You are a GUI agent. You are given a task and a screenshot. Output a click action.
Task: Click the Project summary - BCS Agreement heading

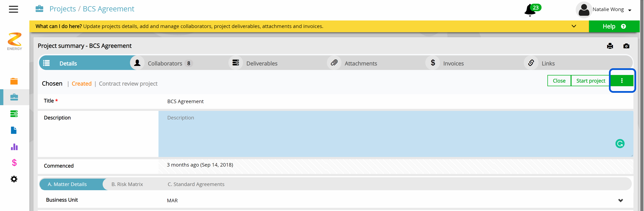click(x=85, y=46)
